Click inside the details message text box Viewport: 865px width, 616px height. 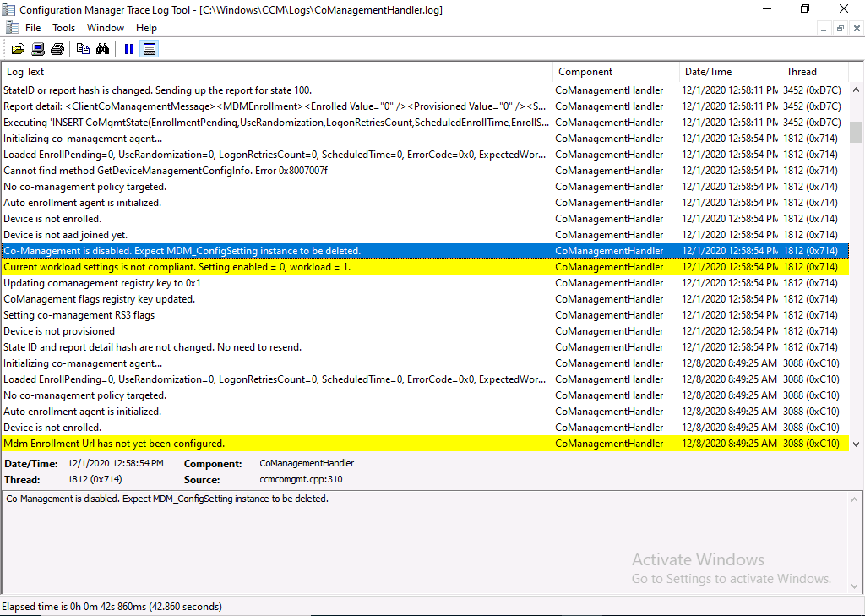426,541
